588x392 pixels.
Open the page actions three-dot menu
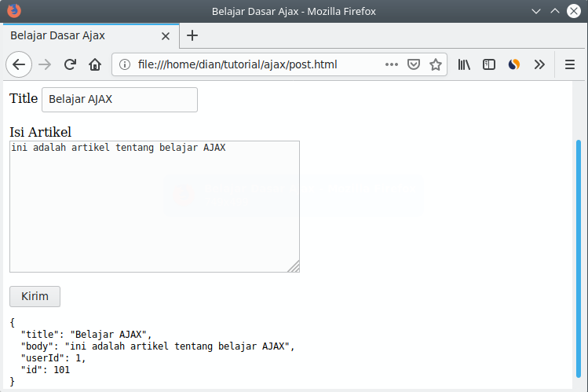pyautogui.click(x=392, y=64)
